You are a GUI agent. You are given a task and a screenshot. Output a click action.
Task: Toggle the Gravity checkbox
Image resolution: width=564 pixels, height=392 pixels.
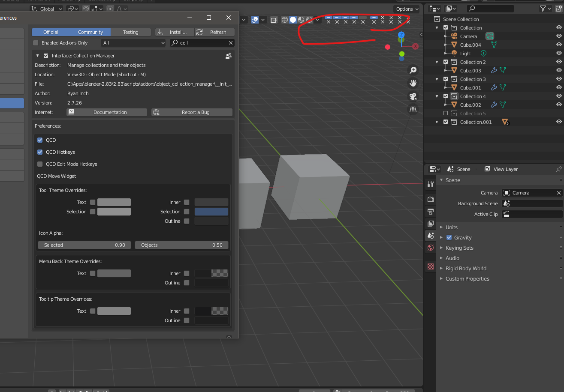[449, 237]
